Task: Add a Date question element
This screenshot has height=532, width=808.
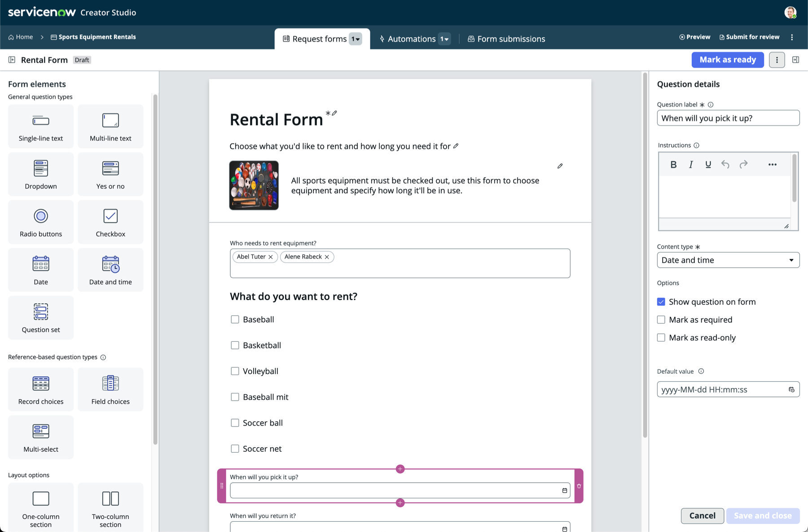Action: pos(41,270)
